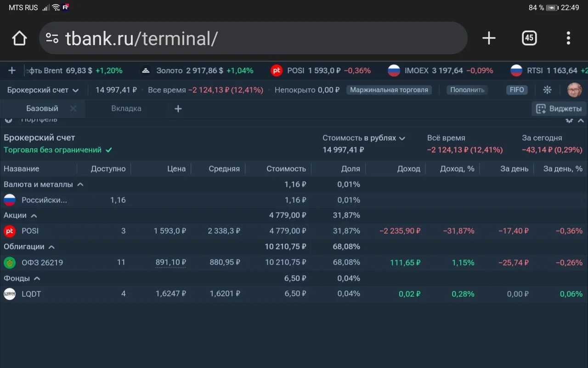Sort by the Название column header
The height and width of the screenshot is (368, 588).
[22, 169]
